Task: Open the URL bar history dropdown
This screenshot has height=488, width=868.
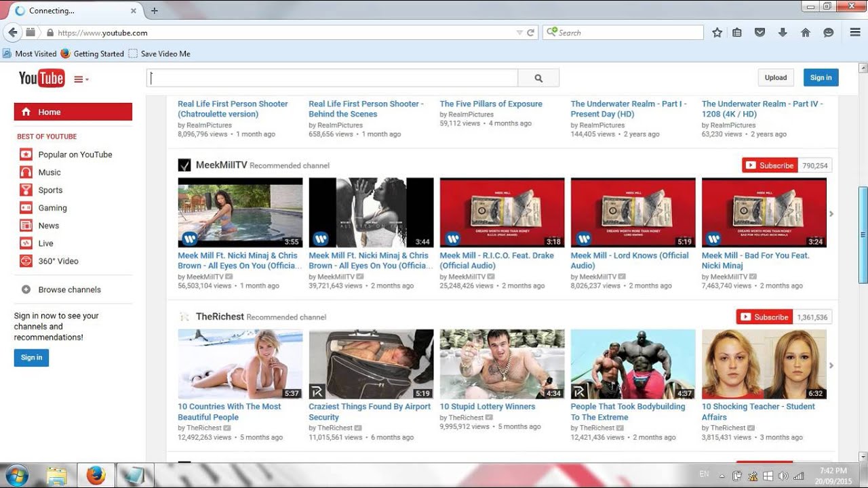Action: coord(519,33)
